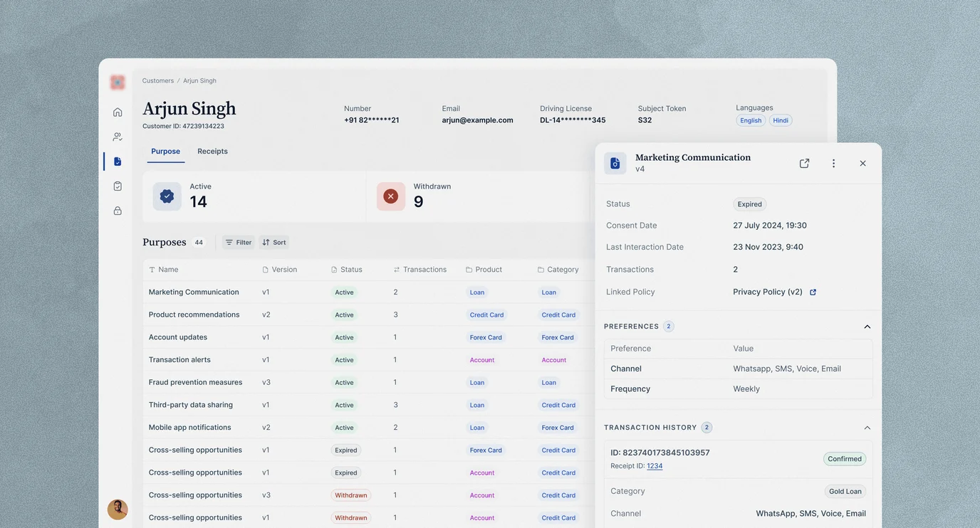Select the Mobile app notifications row
The width and height of the screenshot is (980, 528).
click(x=369, y=428)
